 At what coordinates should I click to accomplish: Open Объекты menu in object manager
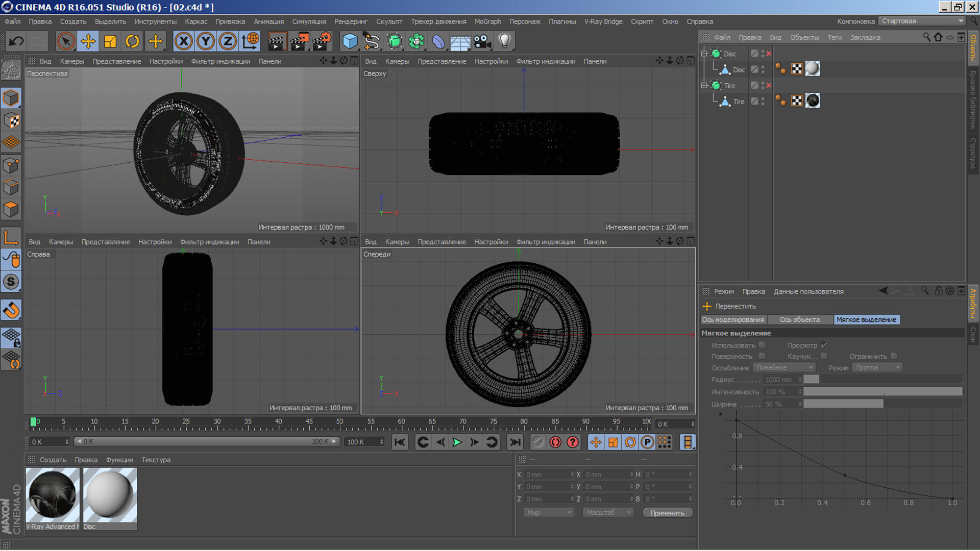pos(804,37)
